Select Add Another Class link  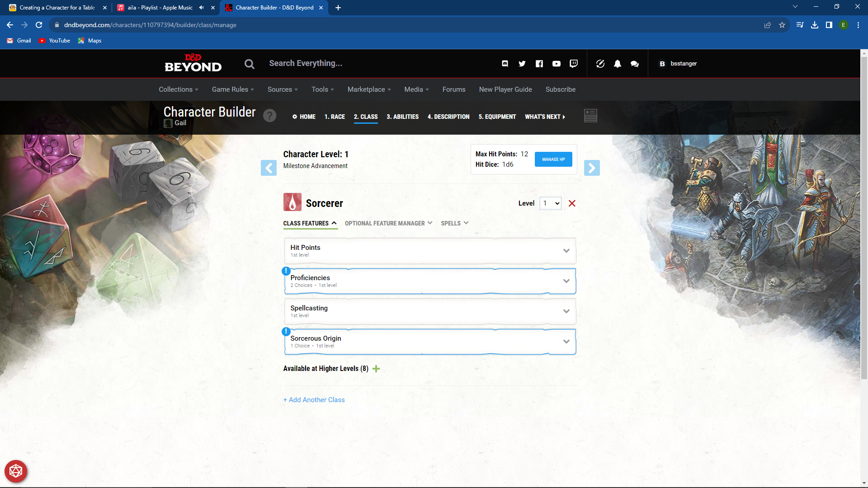[x=314, y=399]
